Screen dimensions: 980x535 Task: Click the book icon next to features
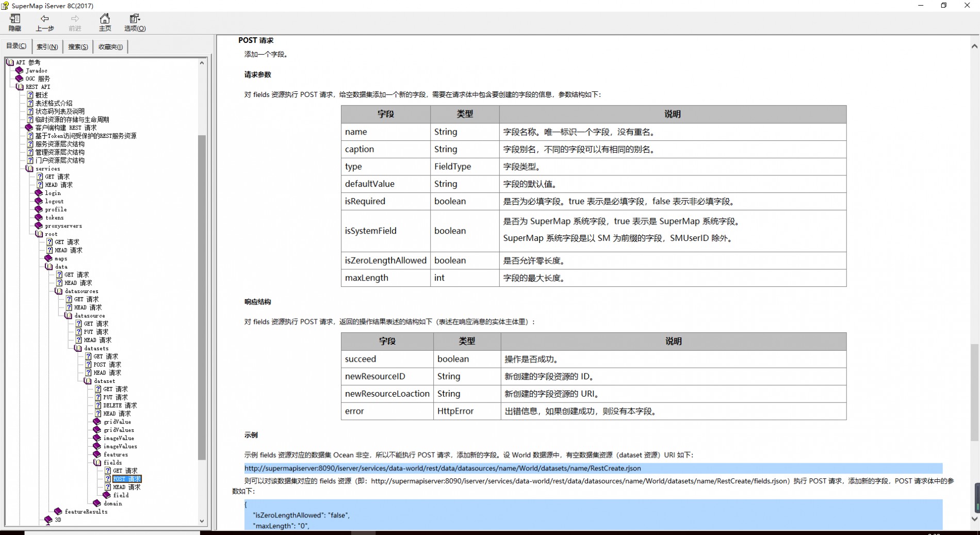tap(97, 455)
